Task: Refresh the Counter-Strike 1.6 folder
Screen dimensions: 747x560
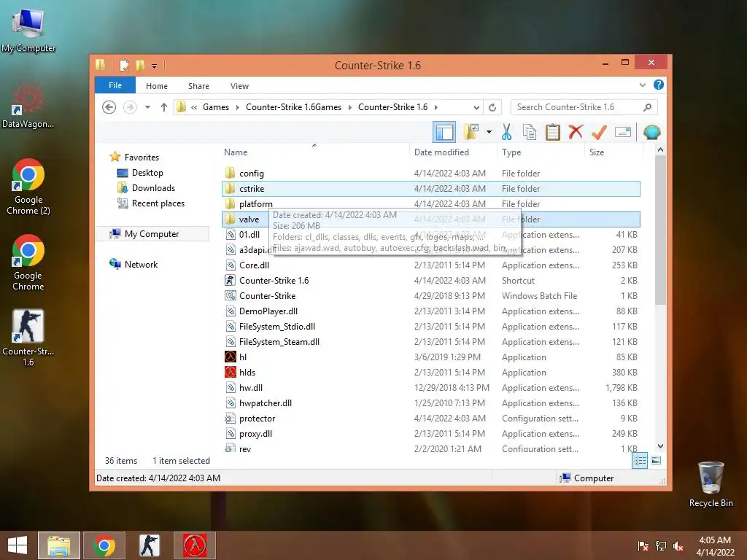Action: (492, 107)
